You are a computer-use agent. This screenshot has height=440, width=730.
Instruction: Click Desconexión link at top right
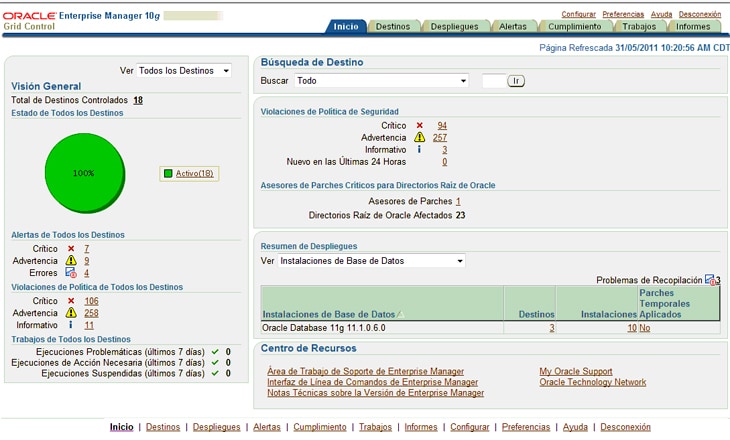click(x=699, y=14)
